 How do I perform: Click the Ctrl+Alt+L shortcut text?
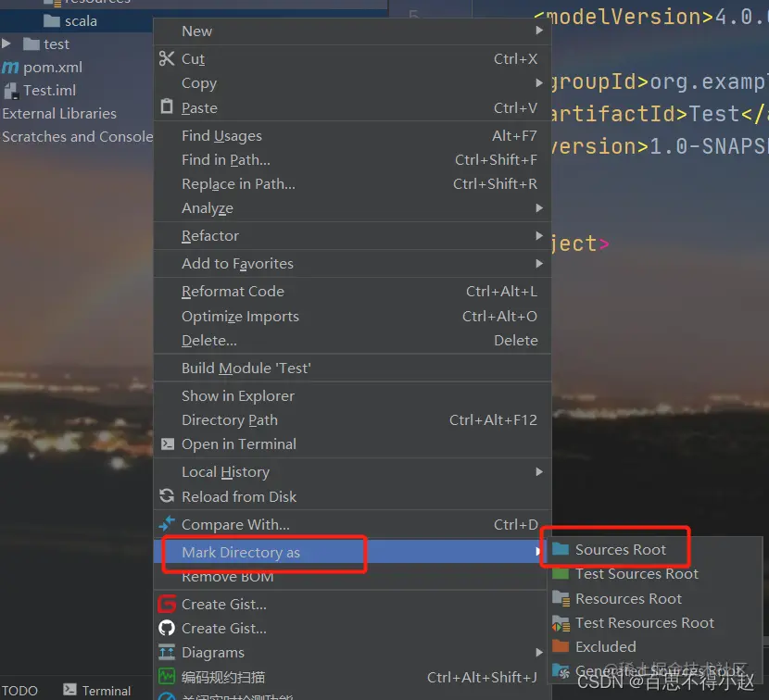(x=501, y=291)
